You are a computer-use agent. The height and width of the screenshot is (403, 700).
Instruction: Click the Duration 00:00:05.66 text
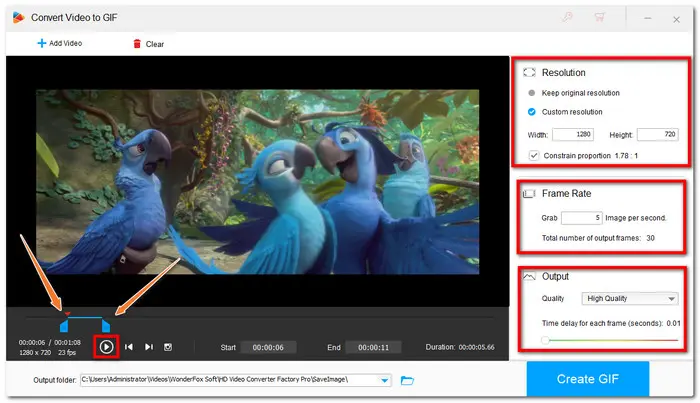pos(460,347)
